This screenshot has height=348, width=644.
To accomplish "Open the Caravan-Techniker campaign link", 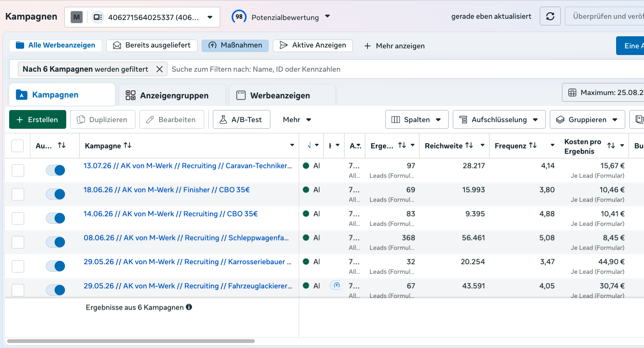I will [x=188, y=166].
